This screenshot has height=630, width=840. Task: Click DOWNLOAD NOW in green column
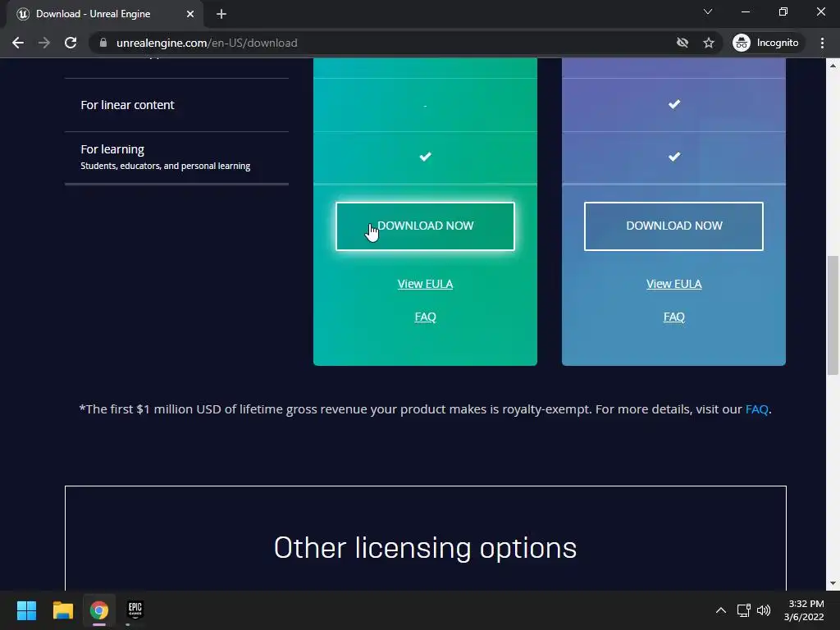coord(426,226)
